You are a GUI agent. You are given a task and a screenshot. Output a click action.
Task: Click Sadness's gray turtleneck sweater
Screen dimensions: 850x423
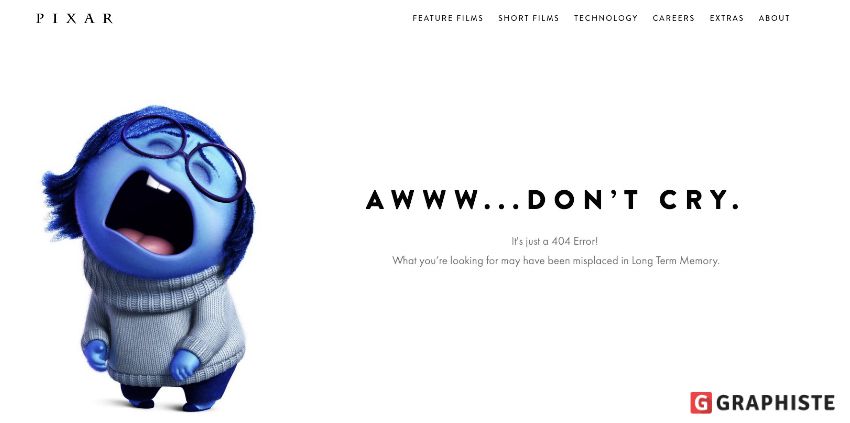click(x=163, y=320)
